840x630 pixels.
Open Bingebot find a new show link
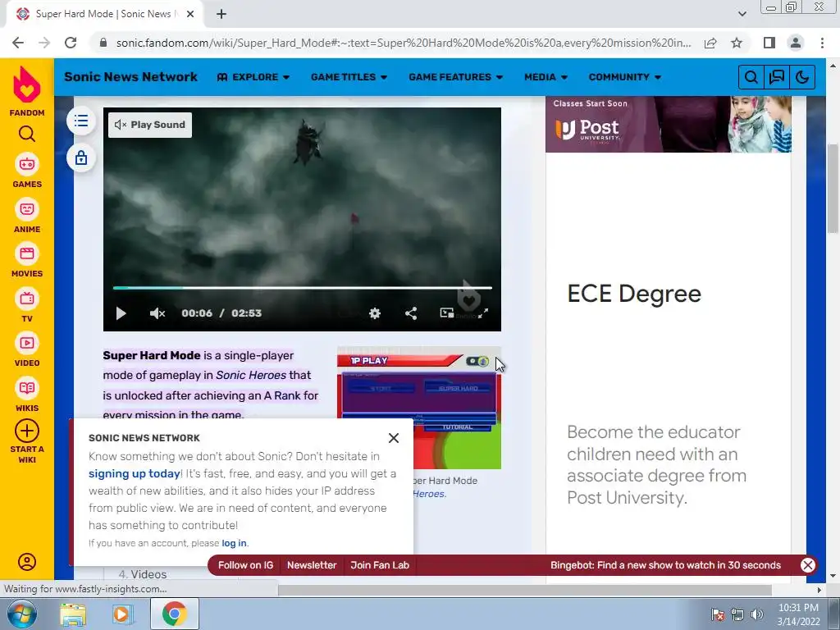click(x=665, y=565)
